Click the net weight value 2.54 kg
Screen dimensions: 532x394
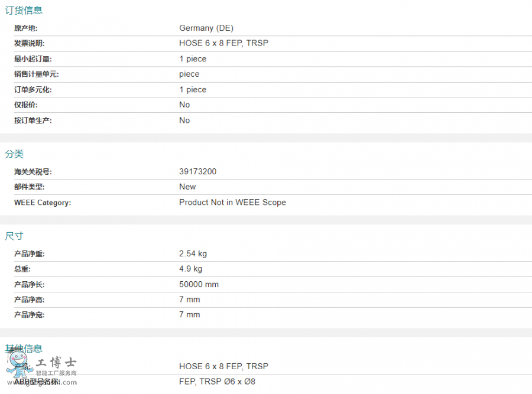(193, 254)
